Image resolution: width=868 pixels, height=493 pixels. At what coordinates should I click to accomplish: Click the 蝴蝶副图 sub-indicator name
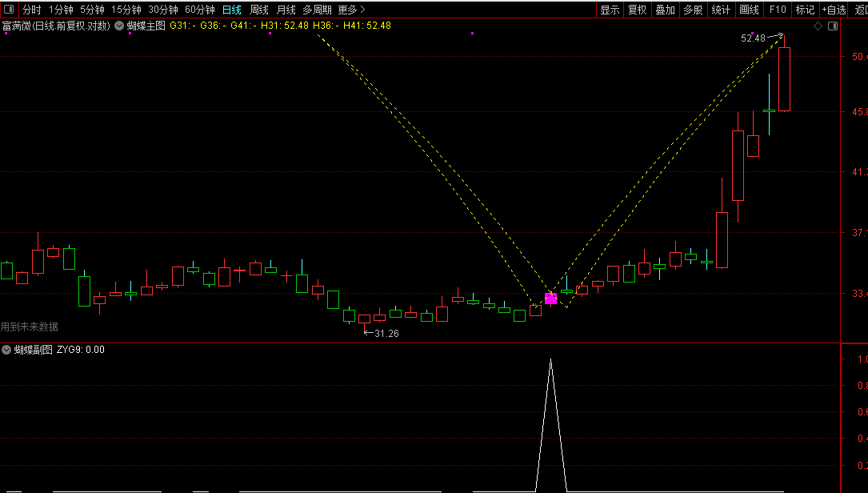(34, 350)
